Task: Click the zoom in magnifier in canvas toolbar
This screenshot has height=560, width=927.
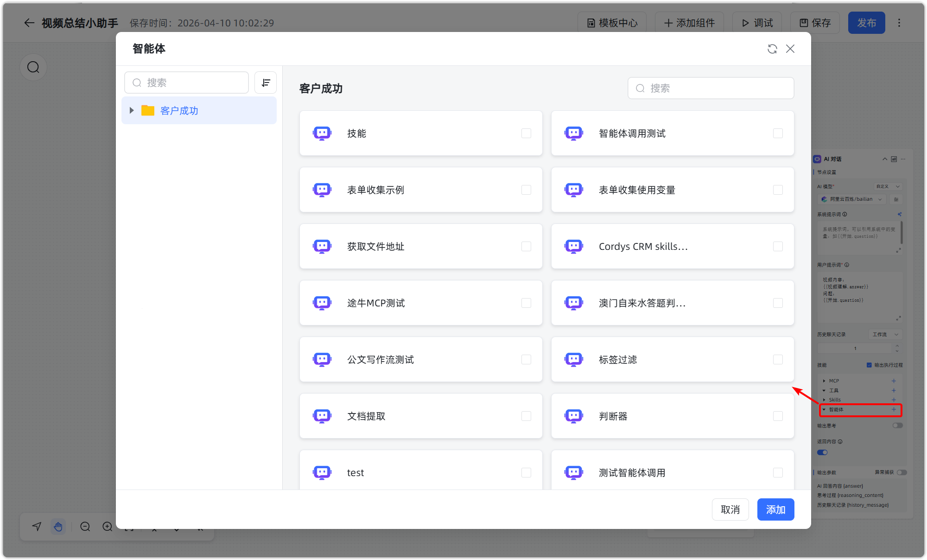Action: tap(108, 527)
